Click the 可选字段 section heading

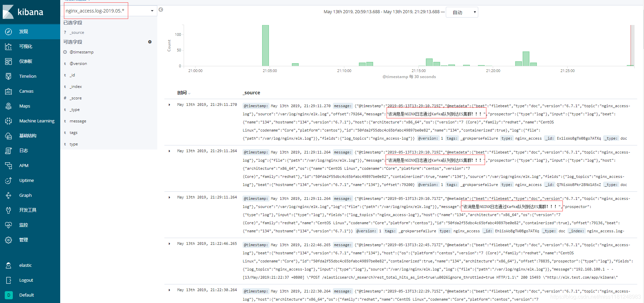[73, 42]
